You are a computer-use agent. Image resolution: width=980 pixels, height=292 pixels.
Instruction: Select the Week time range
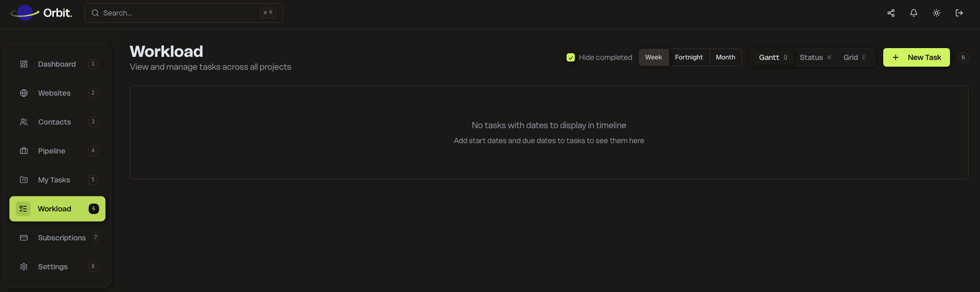click(x=653, y=57)
